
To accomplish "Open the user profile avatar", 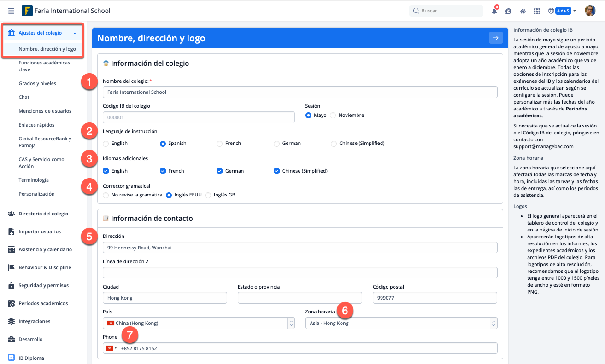I will coord(590,11).
